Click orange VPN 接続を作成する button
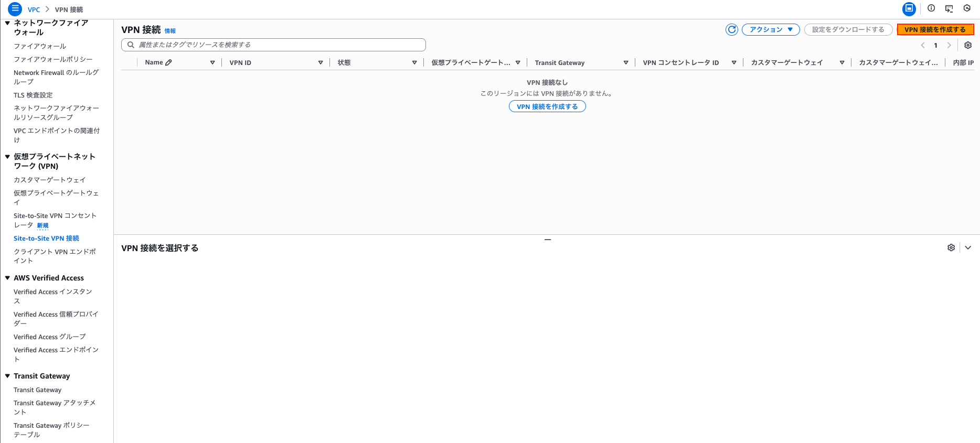This screenshot has height=443, width=980. 935,29
